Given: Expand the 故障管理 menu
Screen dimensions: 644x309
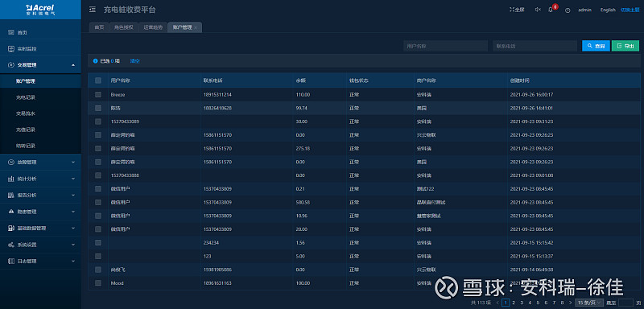Looking at the screenshot, I should point(73,162).
